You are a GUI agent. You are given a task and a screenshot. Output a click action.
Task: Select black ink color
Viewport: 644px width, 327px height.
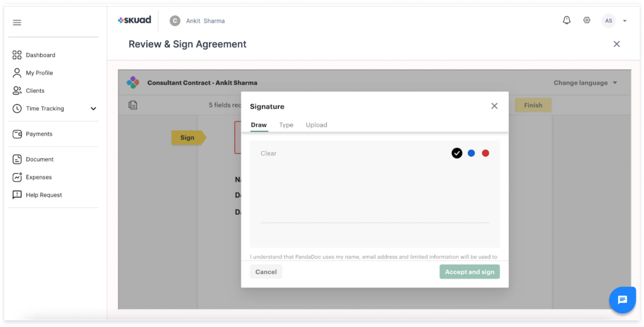tap(457, 153)
